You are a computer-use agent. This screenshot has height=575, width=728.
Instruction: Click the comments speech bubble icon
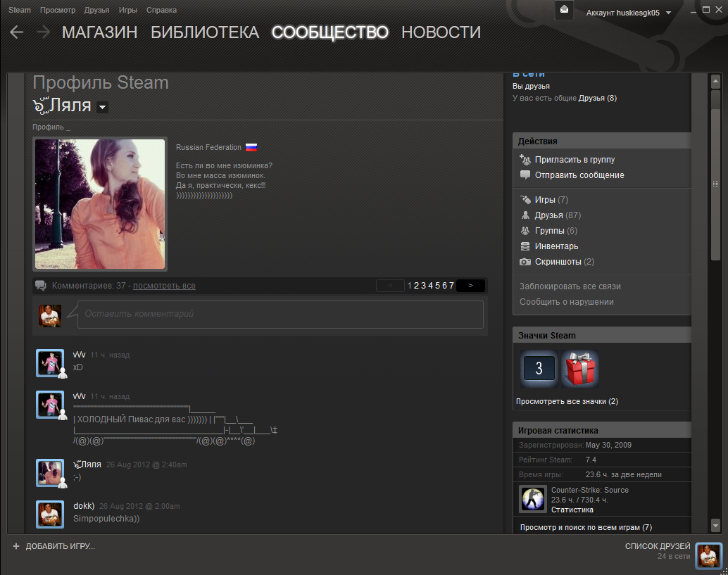tap(41, 286)
